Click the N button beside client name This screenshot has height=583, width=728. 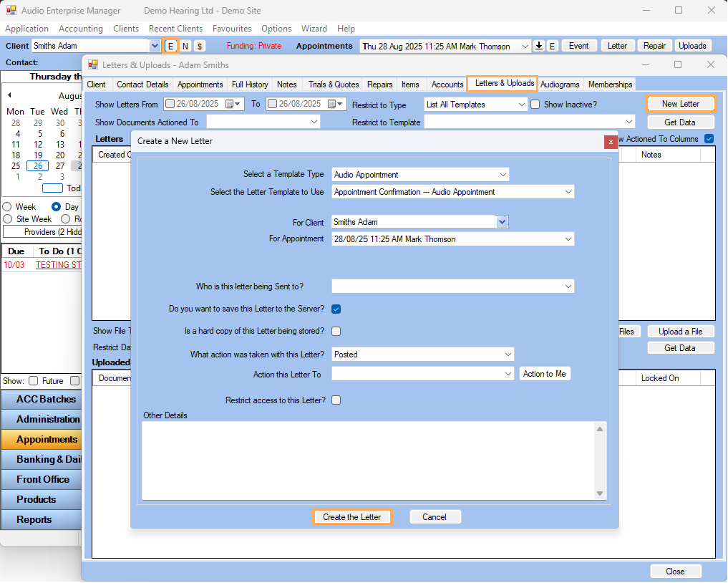click(x=185, y=46)
